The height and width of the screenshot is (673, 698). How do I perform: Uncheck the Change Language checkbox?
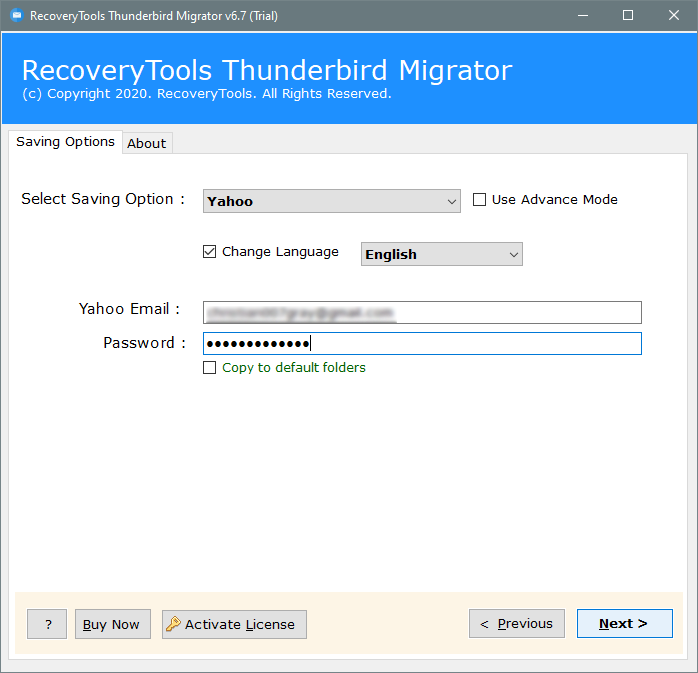tap(209, 251)
